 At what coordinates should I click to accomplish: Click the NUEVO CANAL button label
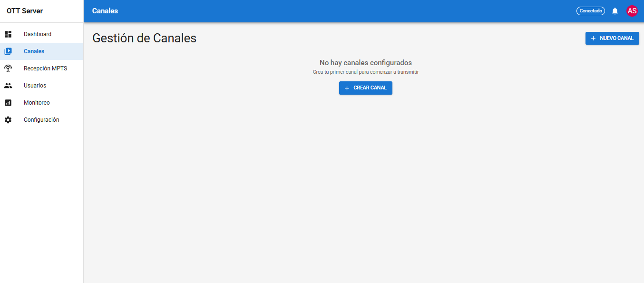tap(616, 38)
